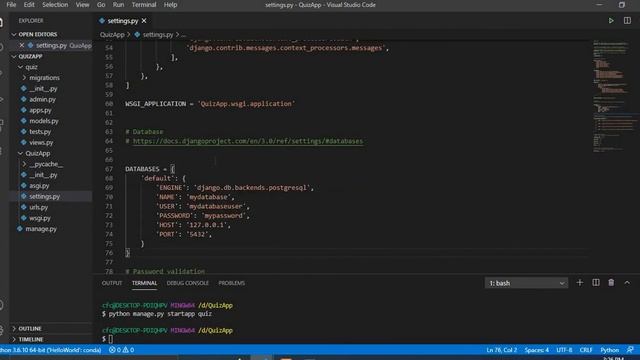Open the Terminal menu

[144, 5]
